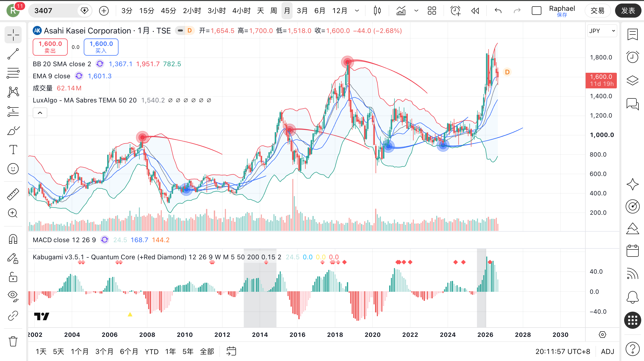Select the Text annotation tool
This screenshot has height=361, width=644.
click(13, 150)
